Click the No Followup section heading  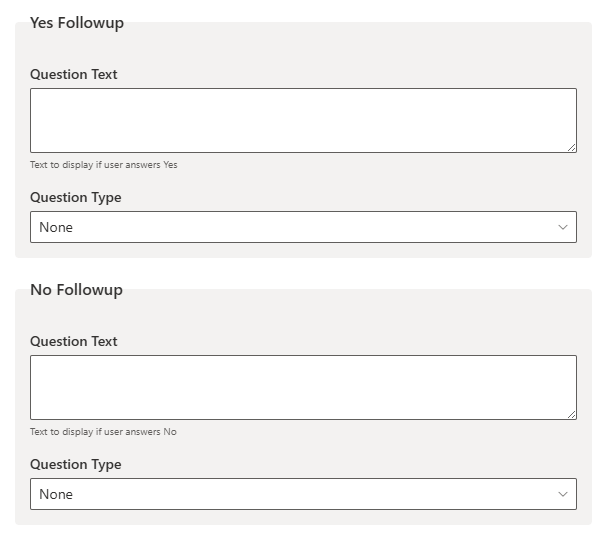[77, 290]
